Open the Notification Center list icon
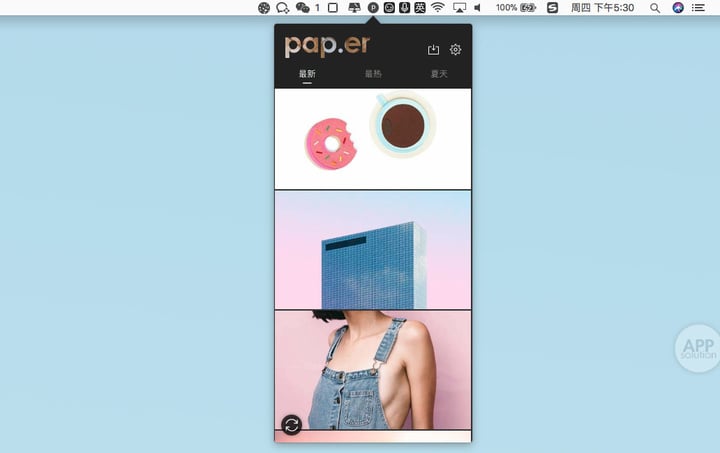The height and width of the screenshot is (453, 720). tap(698, 8)
